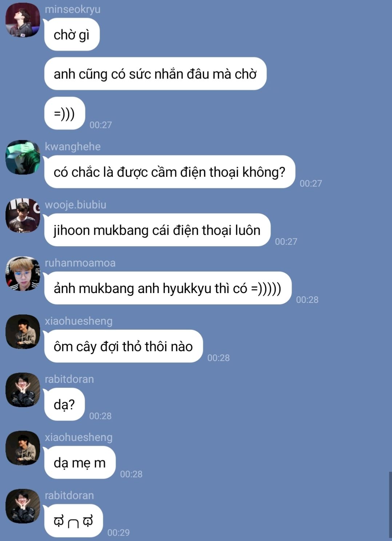392x541 pixels.
Task: Tap the 'ôm cây đợi thỏ thôi nào' bubble
Action: pos(123,346)
